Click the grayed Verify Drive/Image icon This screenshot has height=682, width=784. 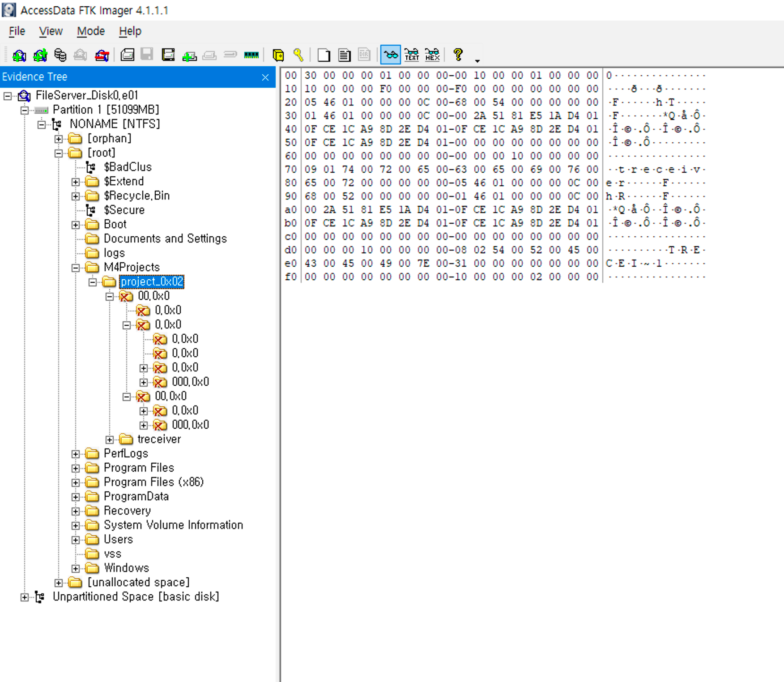[230, 55]
